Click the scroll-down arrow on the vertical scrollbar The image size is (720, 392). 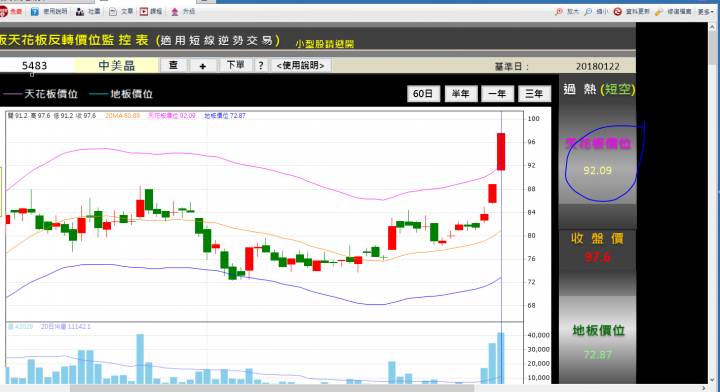click(x=713, y=380)
